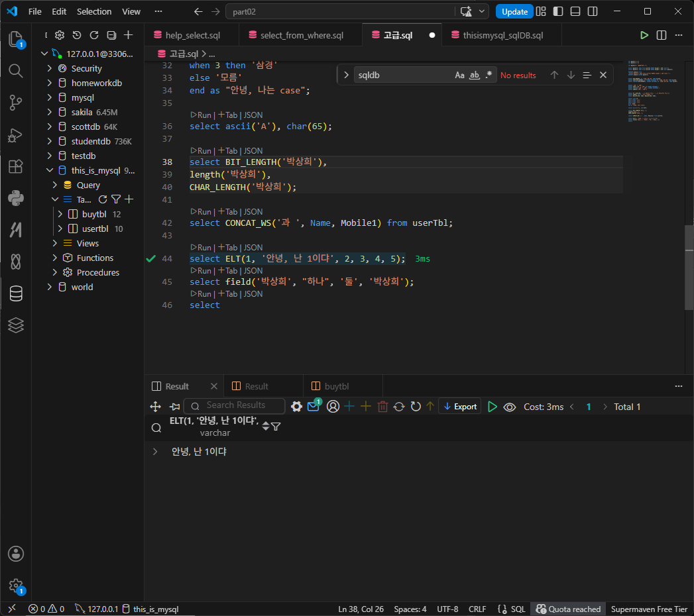Expand the homeworkdb database
This screenshot has height=616, width=694.
[50, 83]
